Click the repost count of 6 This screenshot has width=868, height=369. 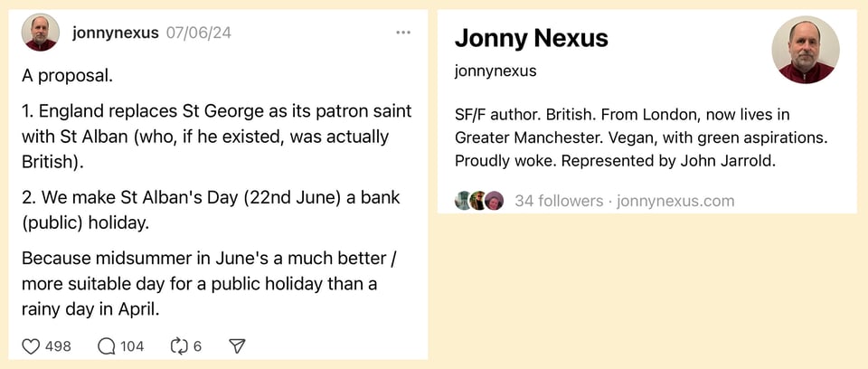tap(197, 345)
